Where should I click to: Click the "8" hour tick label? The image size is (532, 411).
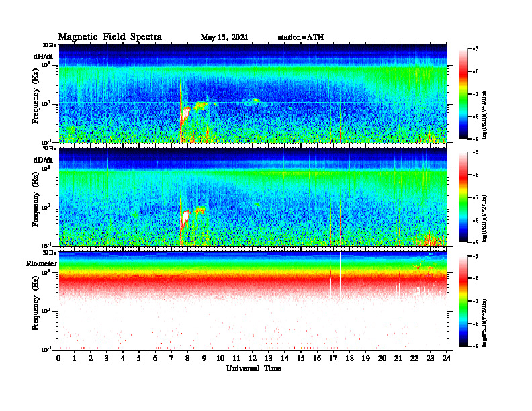tap(187, 358)
